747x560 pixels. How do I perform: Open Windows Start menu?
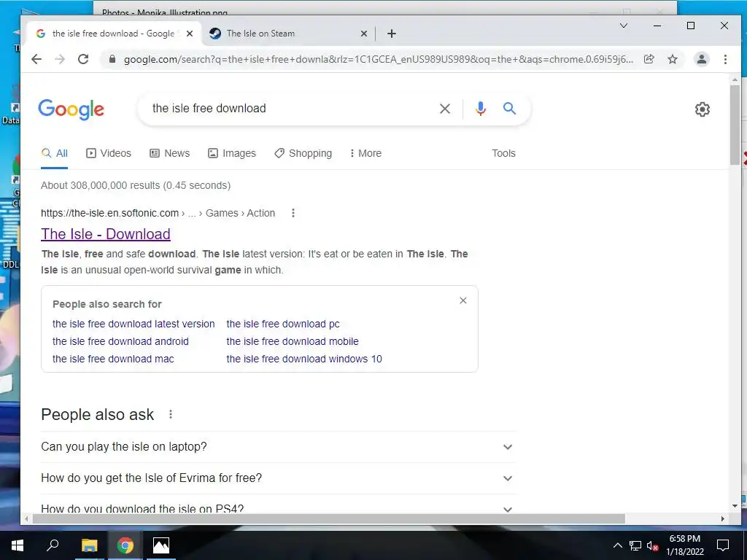click(x=18, y=545)
